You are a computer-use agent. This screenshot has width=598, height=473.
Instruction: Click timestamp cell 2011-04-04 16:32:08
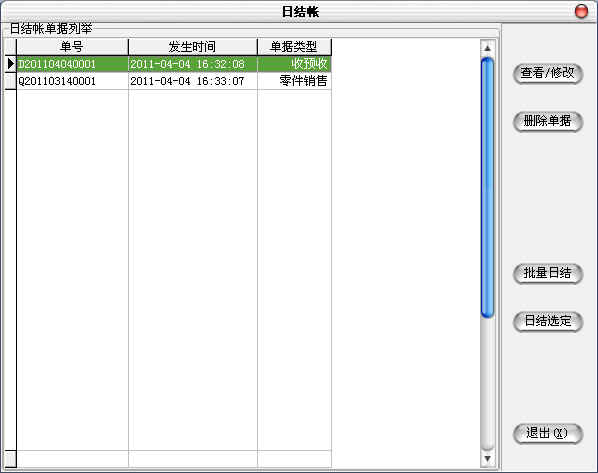click(193, 64)
